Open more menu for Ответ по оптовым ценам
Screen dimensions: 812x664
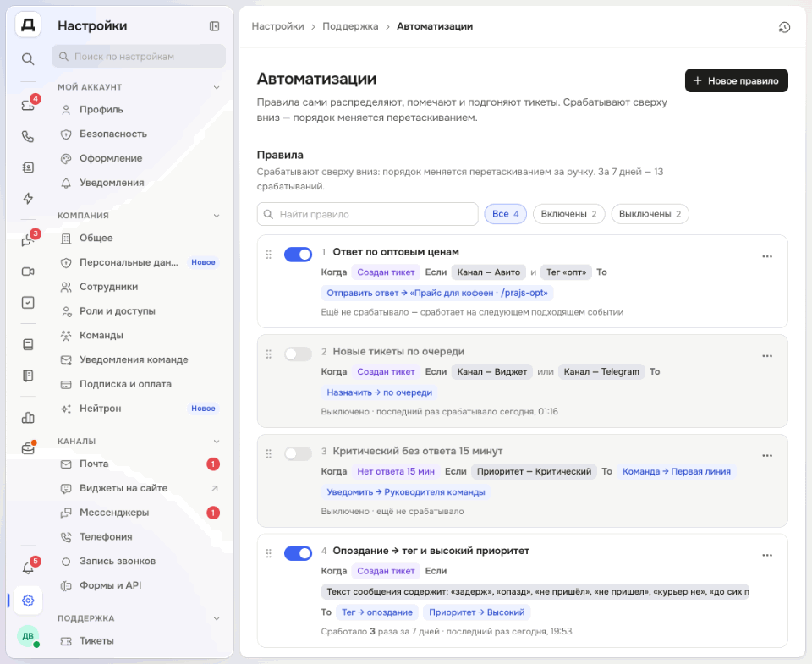click(x=767, y=256)
